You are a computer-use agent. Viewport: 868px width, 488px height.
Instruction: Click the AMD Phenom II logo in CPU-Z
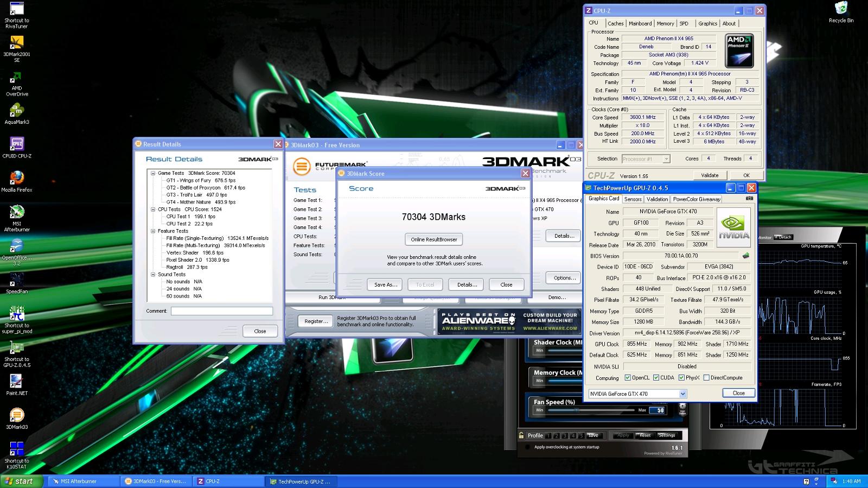[x=739, y=50]
